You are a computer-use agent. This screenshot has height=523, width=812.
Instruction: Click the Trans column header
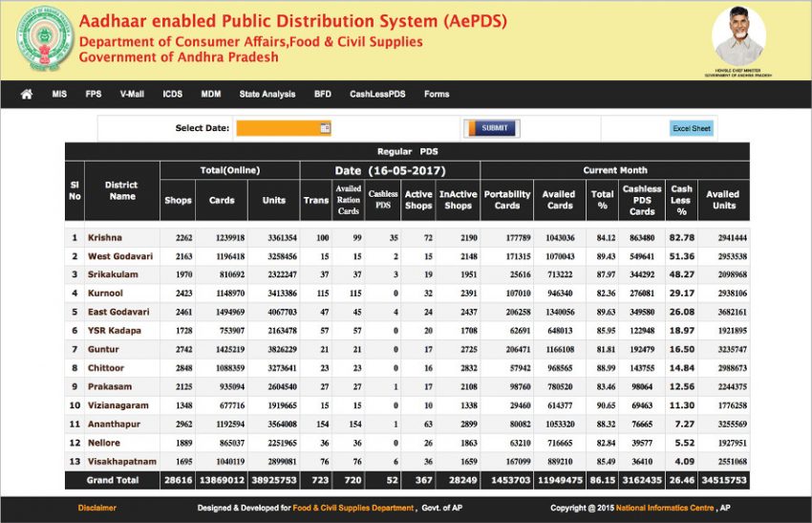point(316,200)
